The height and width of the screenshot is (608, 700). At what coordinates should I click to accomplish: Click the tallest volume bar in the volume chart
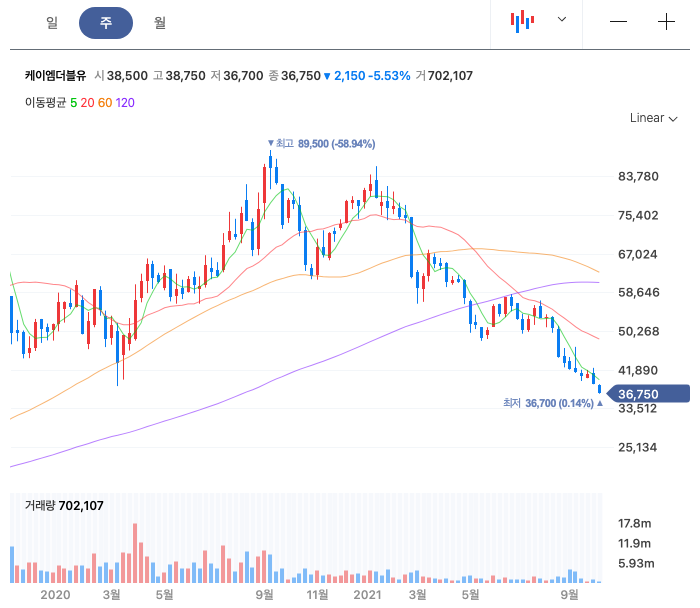point(135,553)
